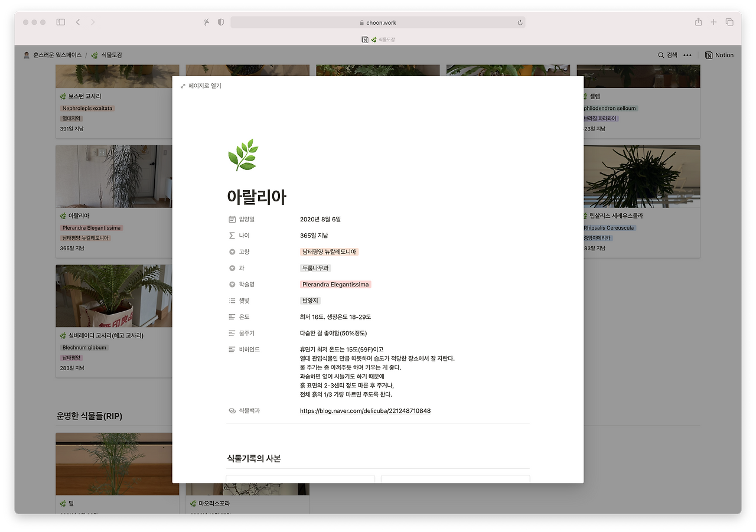Select the 식물도감 browser tab
This screenshot has height=532, width=756.
coord(378,40)
